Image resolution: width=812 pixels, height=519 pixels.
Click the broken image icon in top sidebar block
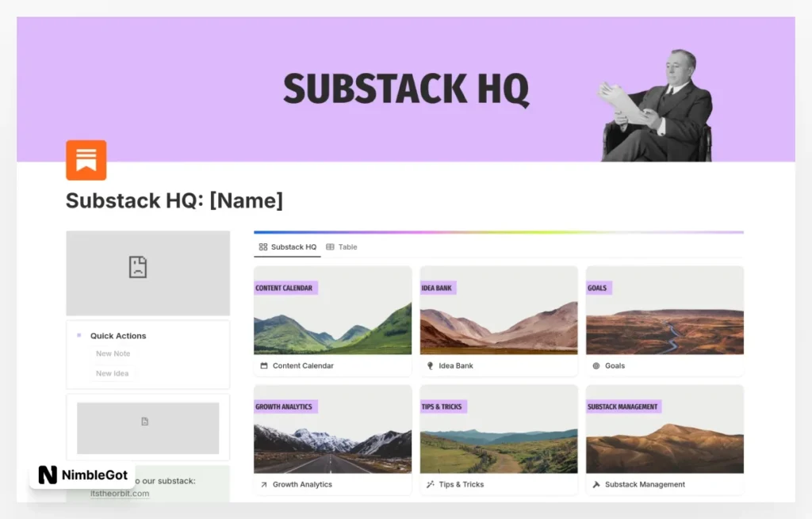pyautogui.click(x=138, y=267)
